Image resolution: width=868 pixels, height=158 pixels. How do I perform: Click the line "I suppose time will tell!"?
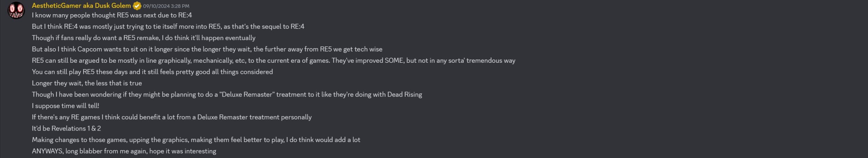(x=65, y=106)
